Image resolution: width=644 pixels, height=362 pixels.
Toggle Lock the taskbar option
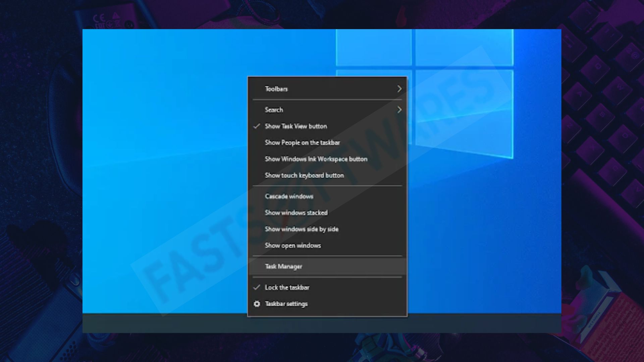[x=327, y=288]
